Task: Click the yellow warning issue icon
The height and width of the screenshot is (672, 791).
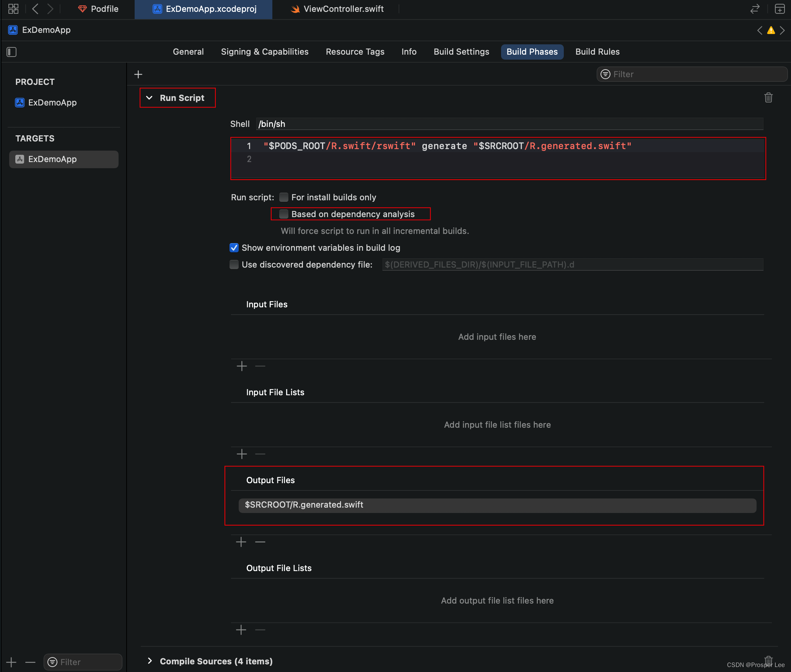Action: (771, 30)
